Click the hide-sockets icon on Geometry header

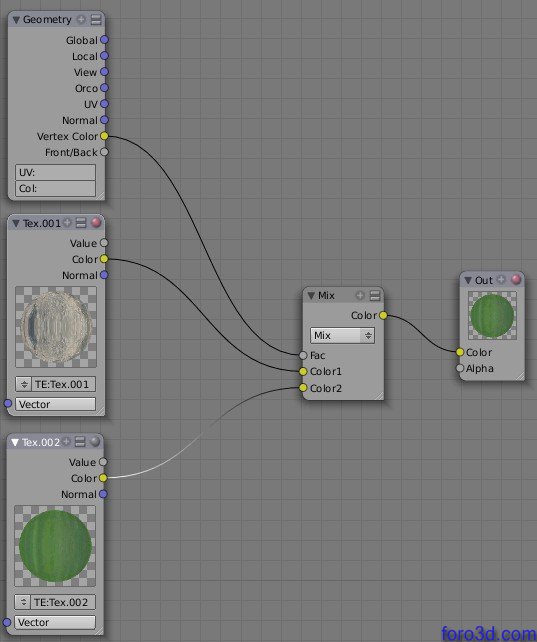tap(96, 19)
